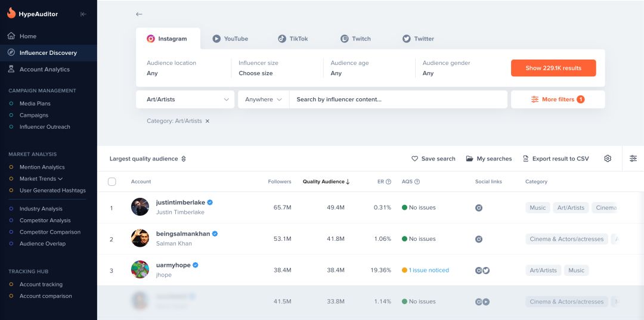Image resolution: width=644 pixels, height=320 pixels.
Task: Click ER column help icon
Action: pyautogui.click(x=389, y=182)
